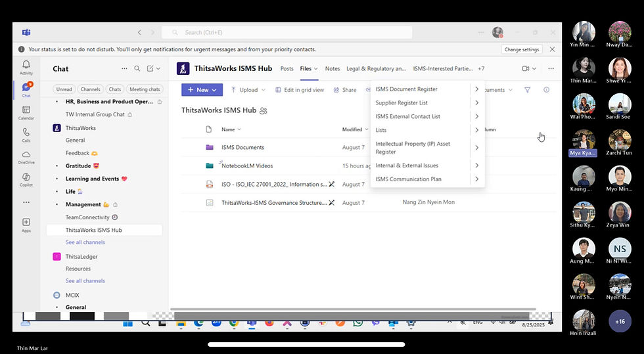
Task: Open the Activity bell icon
Action: coord(26,65)
